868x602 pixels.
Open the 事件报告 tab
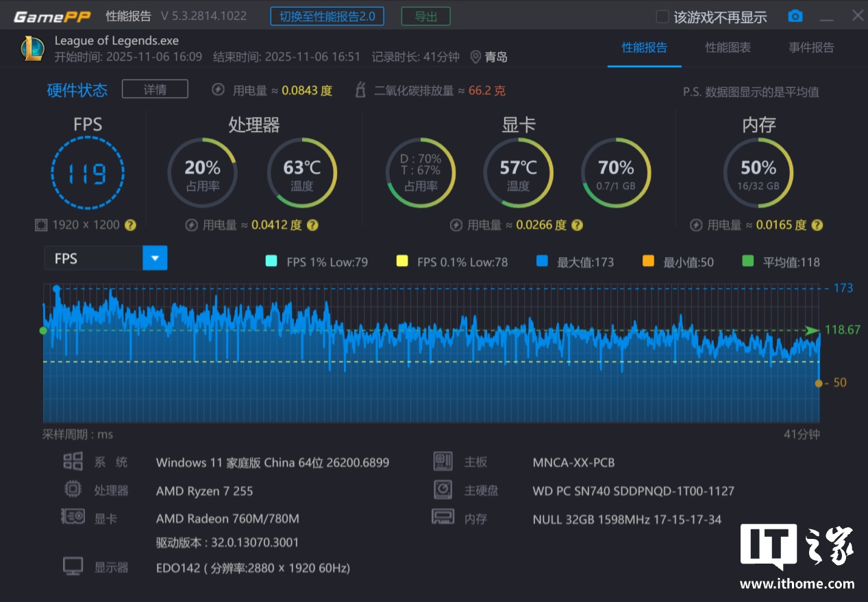[x=811, y=47]
